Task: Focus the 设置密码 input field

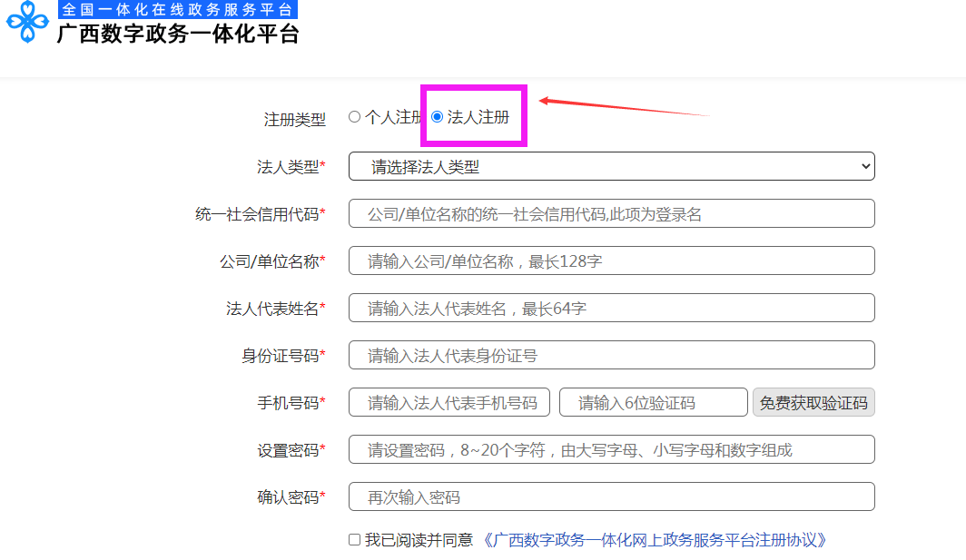Action: (x=612, y=449)
